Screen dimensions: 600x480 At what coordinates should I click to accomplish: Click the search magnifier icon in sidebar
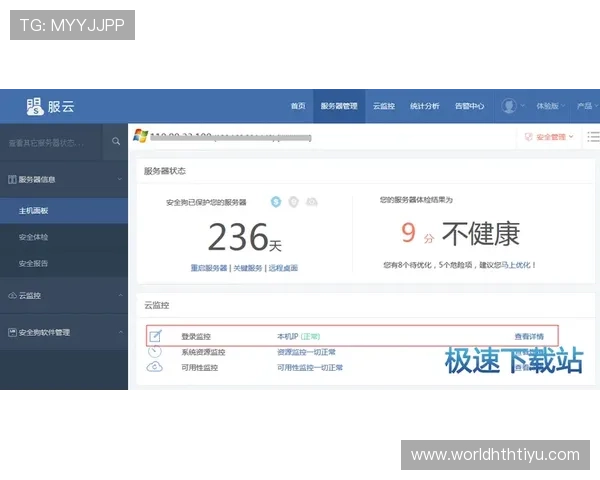[x=116, y=142]
